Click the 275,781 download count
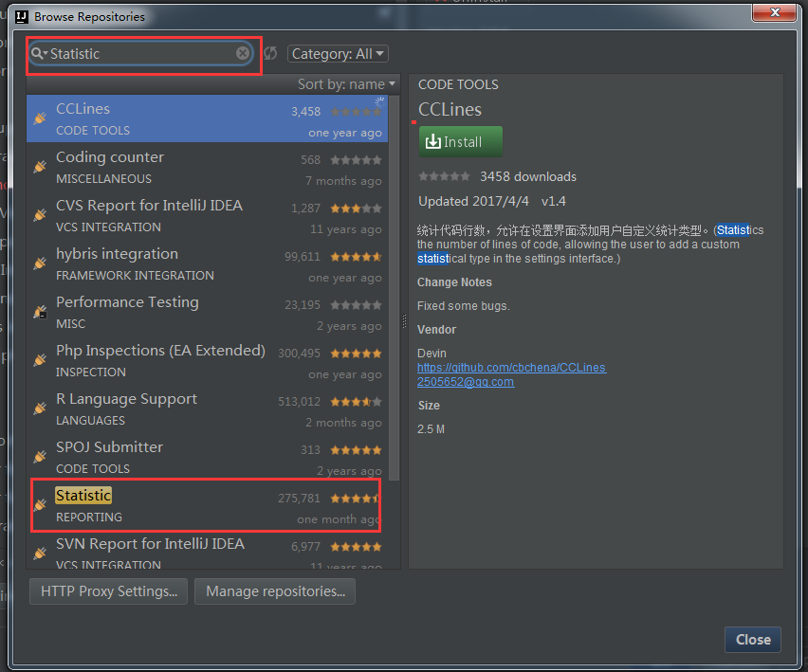The image size is (808, 672). 299,498
